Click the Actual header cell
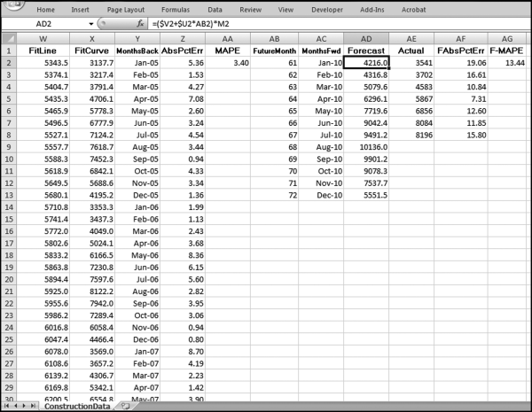Screen dimensions: 532x412 (x=411, y=51)
